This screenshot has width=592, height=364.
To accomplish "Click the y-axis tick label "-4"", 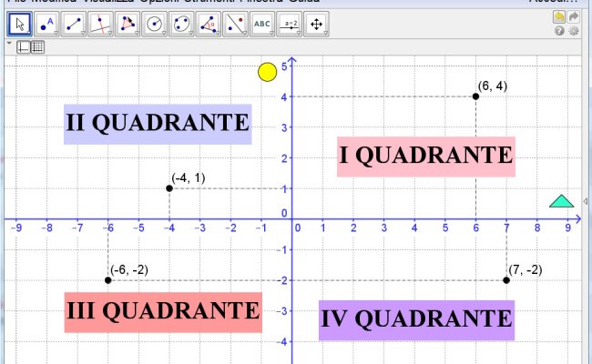I will [x=281, y=342].
